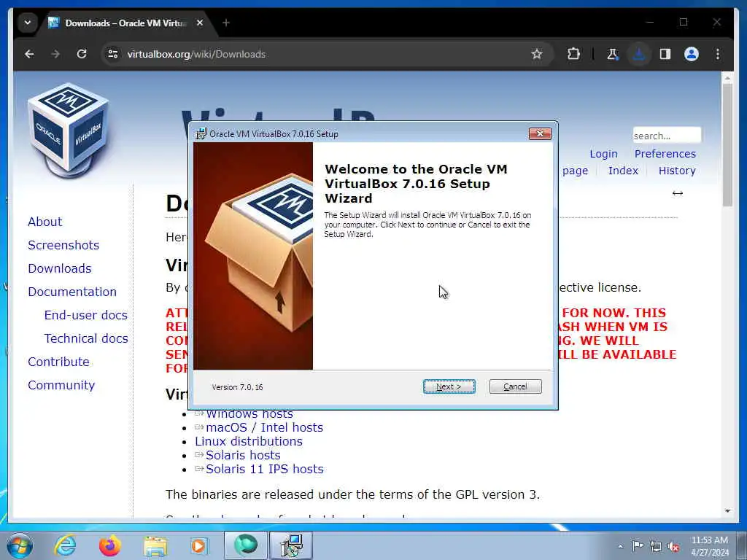Click the wiki search field
The width and height of the screenshot is (747, 560).
pyautogui.click(x=667, y=135)
